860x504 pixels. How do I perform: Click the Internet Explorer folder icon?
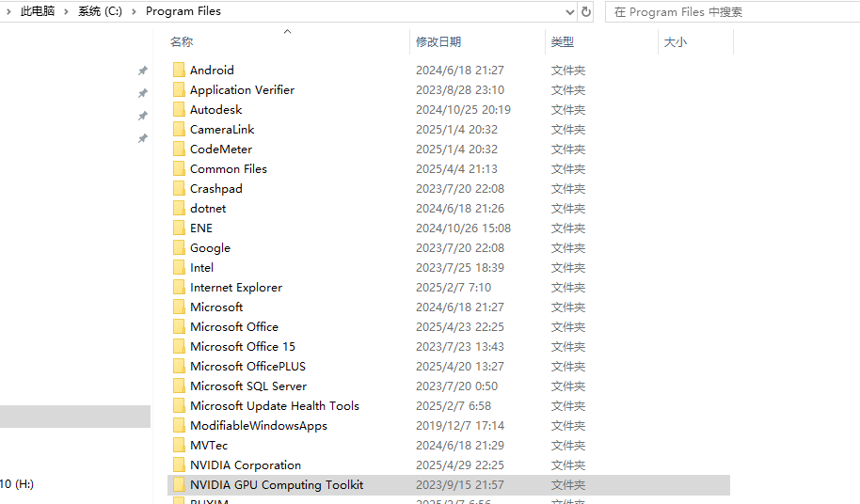[x=179, y=287]
